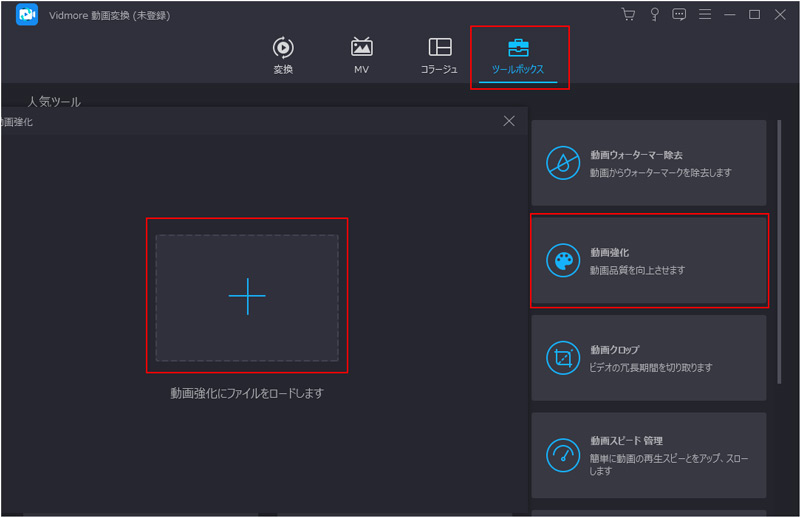Open the 動画ウォーターマー除去 tool card
Screen dimensions: 800x517
coord(648,163)
